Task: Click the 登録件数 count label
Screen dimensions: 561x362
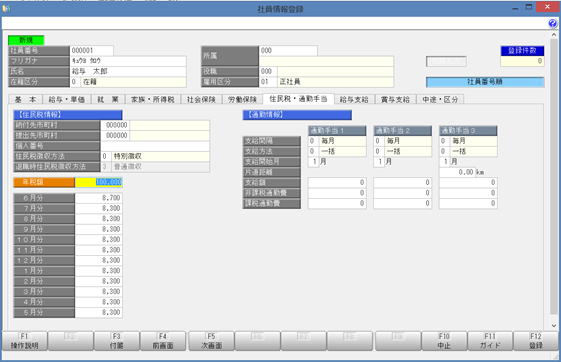Action: tap(522, 50)
